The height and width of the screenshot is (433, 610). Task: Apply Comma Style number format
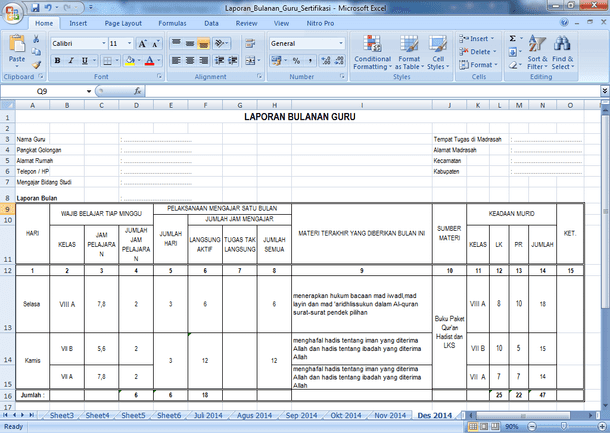(x=310, y=61)
